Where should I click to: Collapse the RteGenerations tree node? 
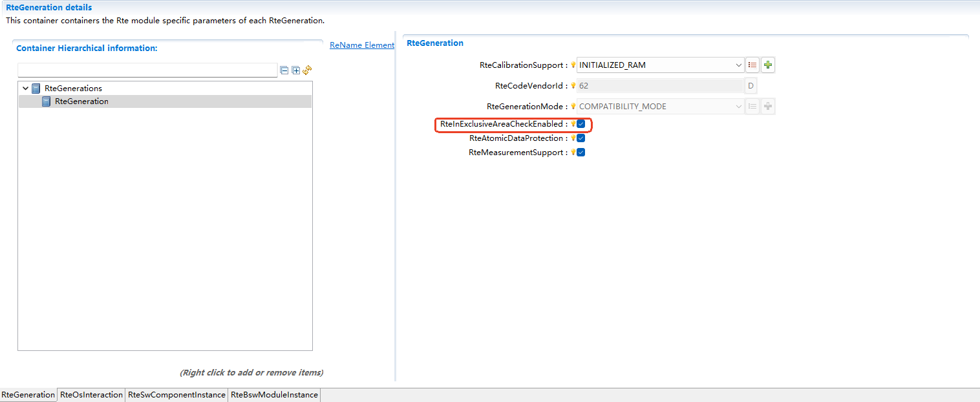tap(25, 89)
